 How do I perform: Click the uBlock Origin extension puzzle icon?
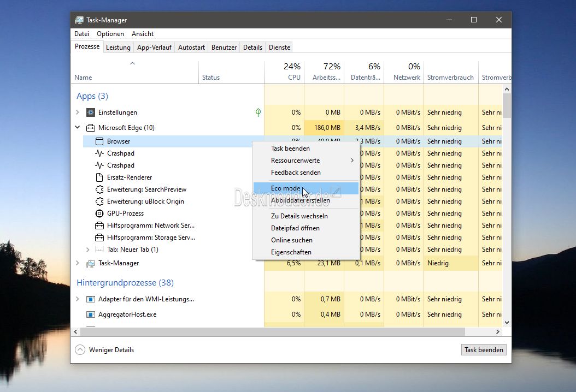(x=99, y=201)
